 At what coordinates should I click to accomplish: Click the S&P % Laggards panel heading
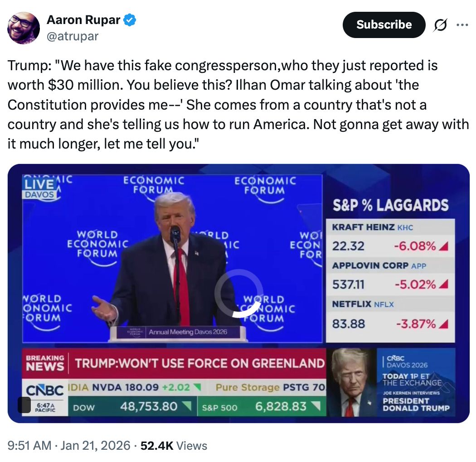point(390,205)
